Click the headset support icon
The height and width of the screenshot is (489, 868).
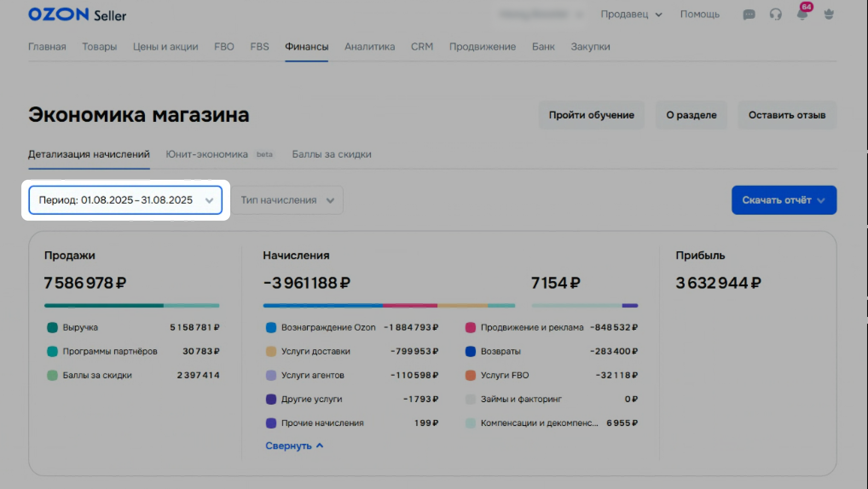pos(775,14)
